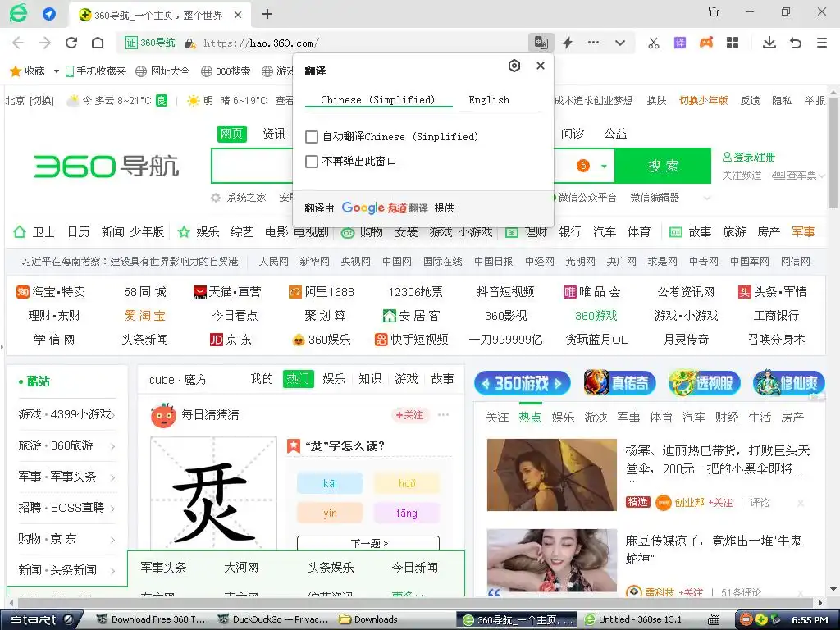Open 淘宝·特卖 site link
Screen dimensions: 840x630
[51, 291]
